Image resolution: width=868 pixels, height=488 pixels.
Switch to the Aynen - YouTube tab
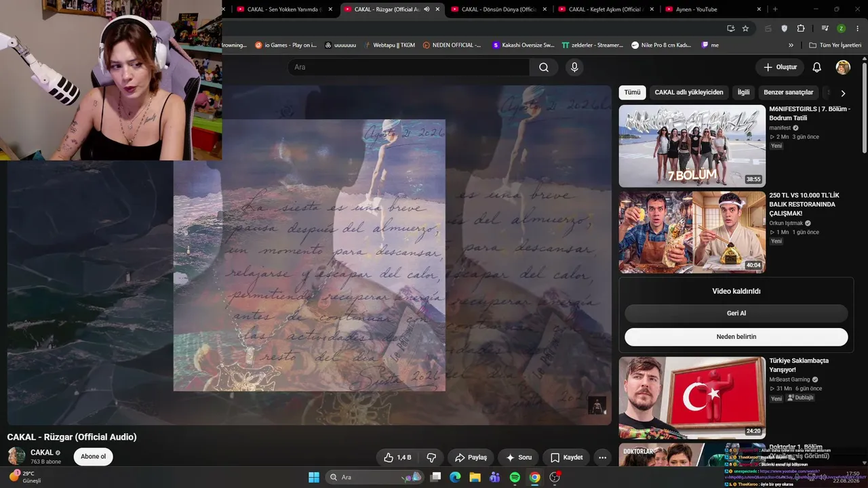[712, 9]
